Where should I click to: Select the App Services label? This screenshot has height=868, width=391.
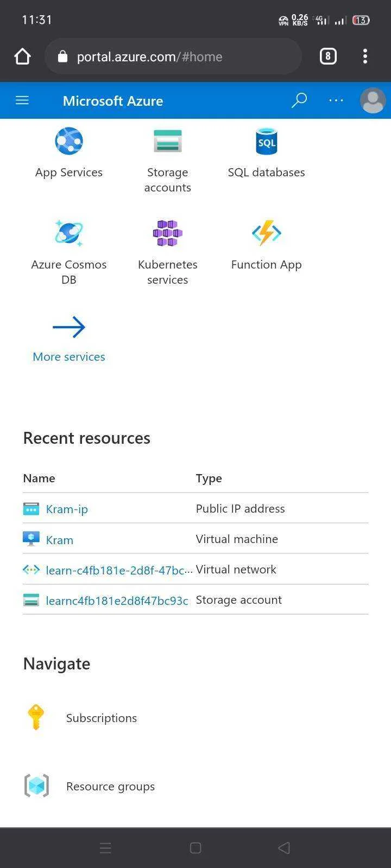(69, 172)
